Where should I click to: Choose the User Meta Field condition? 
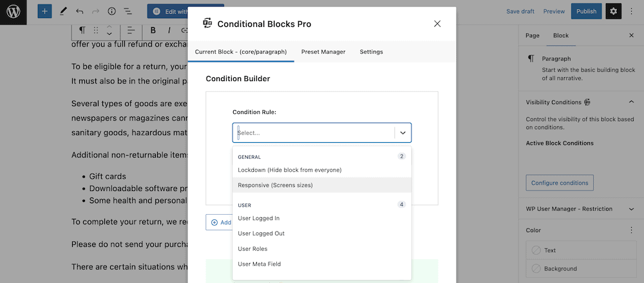321,264
